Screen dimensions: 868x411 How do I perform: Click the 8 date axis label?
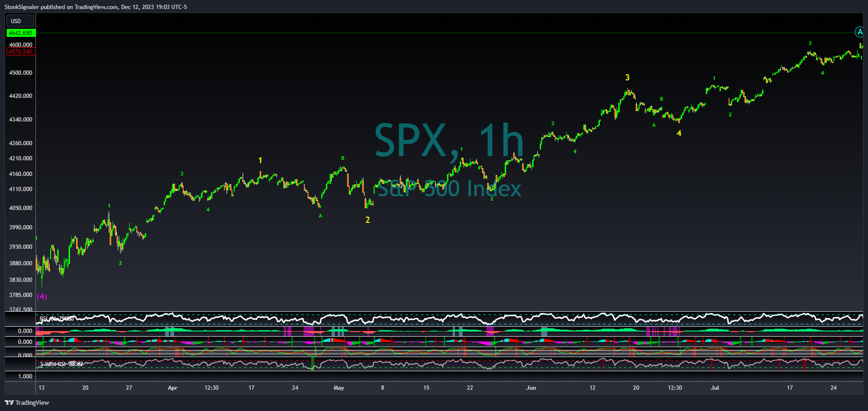[x=383, y=388]
